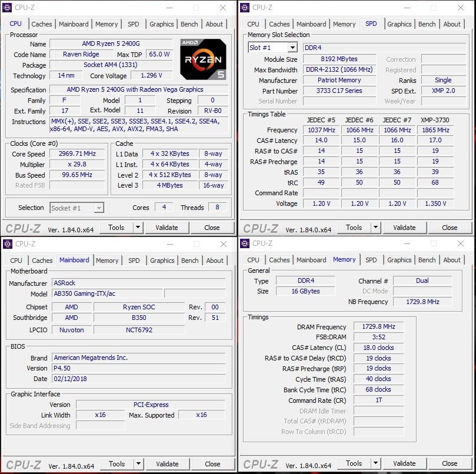Viewport: 476px width, 474px height.
Task: Click BIOS Version field P4.50
Action: (x=138, y=368)
